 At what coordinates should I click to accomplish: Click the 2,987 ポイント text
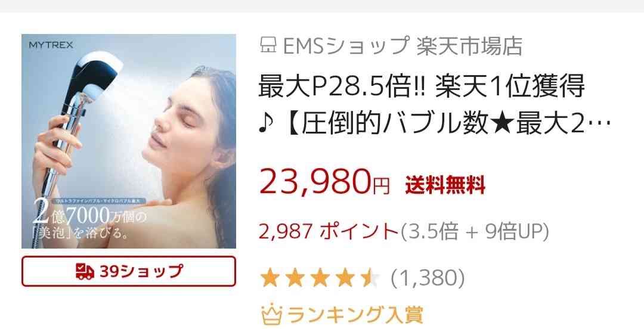coord(329,231)
